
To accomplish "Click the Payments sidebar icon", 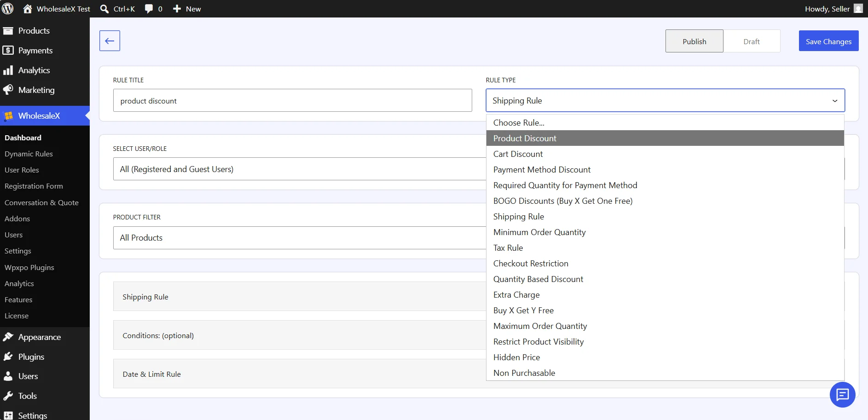I will pyautogui.click(x=8, y=51).
